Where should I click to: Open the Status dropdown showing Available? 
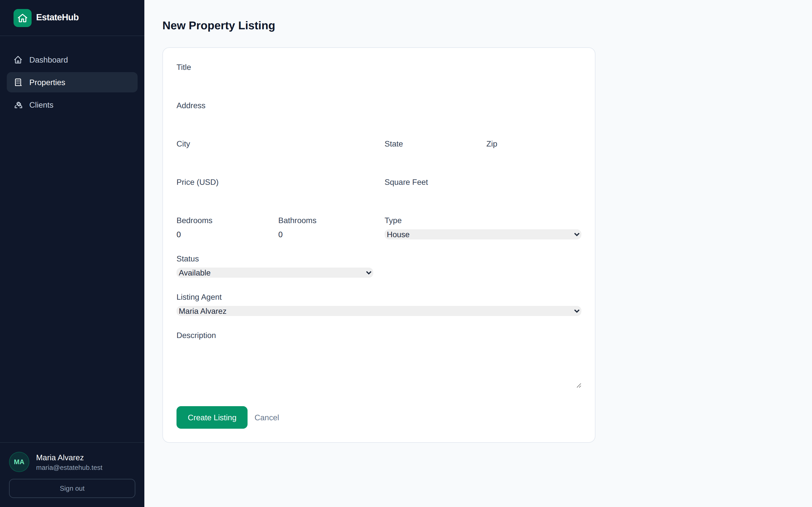(x=274, y=273)
